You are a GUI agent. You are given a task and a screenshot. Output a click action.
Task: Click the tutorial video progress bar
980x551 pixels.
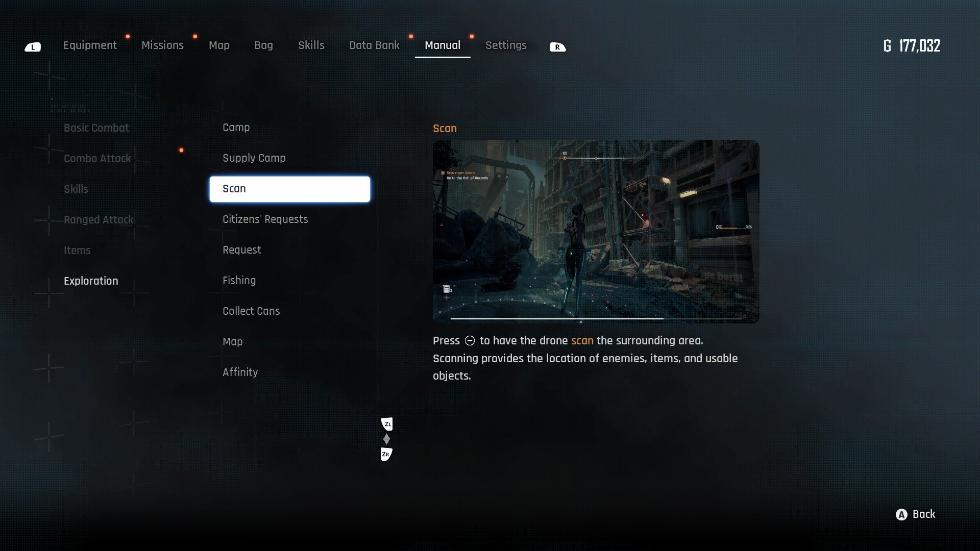pyautogui.click(x=595, y=319)
